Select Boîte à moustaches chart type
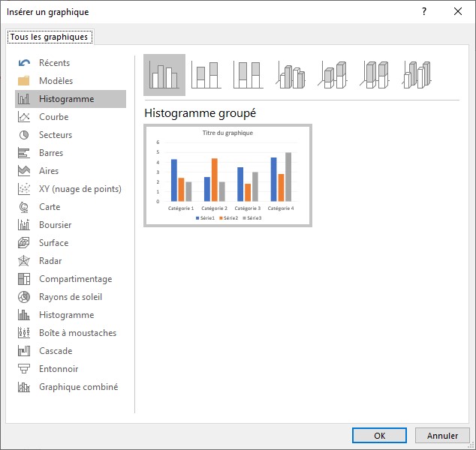Image resolution: width=476 pixels, height=450 pixels. [77, 333]
